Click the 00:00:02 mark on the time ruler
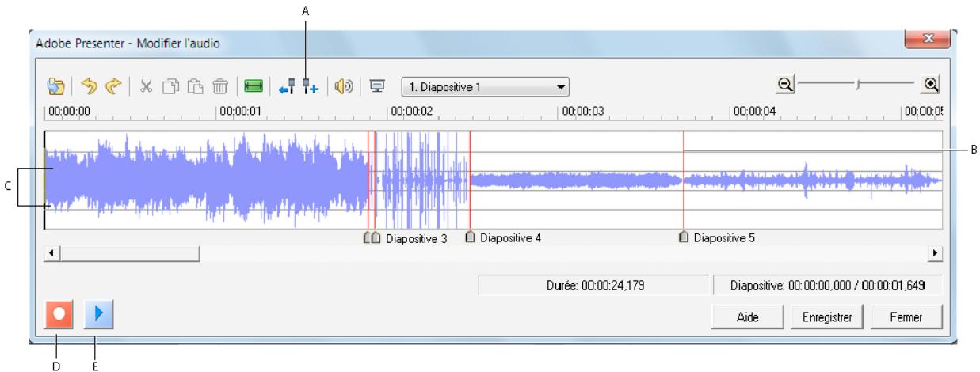Screen dimensions: 980x372 coord(410,111)
